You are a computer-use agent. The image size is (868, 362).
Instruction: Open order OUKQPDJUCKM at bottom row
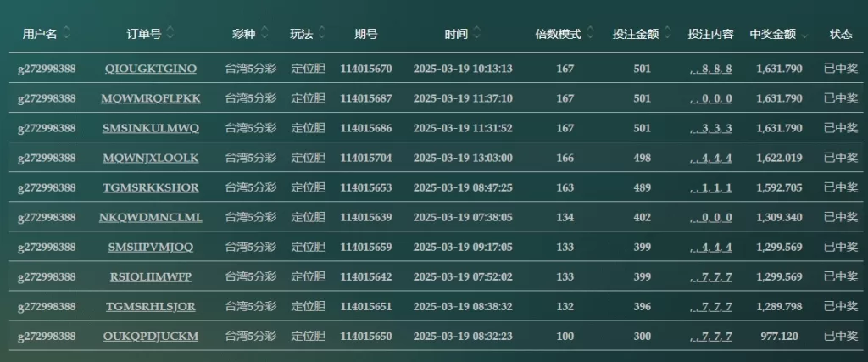(151, 337)
